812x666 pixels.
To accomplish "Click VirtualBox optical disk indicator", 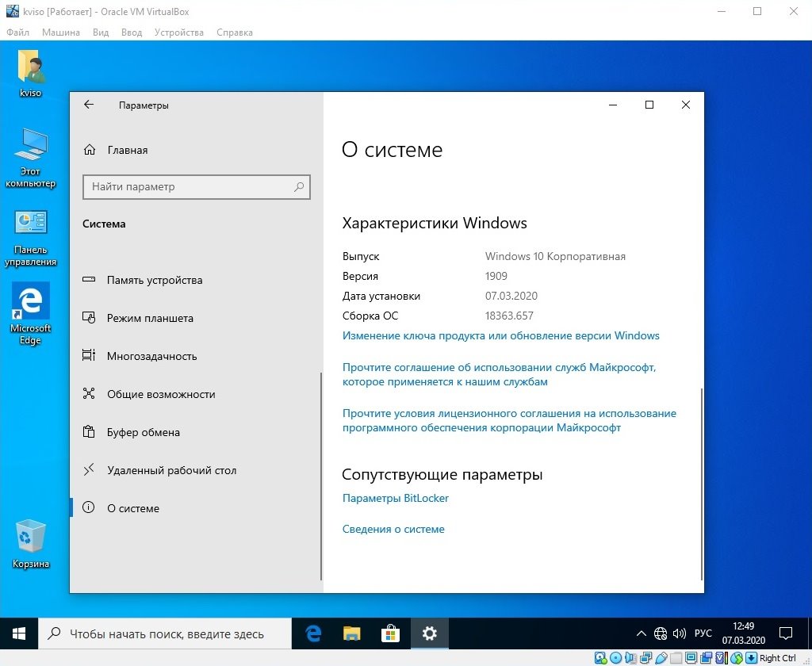I will pyautogui.click(x=615, y=658).
